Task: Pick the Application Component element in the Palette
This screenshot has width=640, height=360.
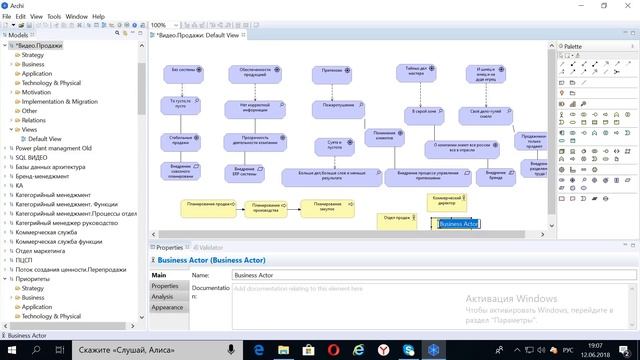Action: [562, 133]
